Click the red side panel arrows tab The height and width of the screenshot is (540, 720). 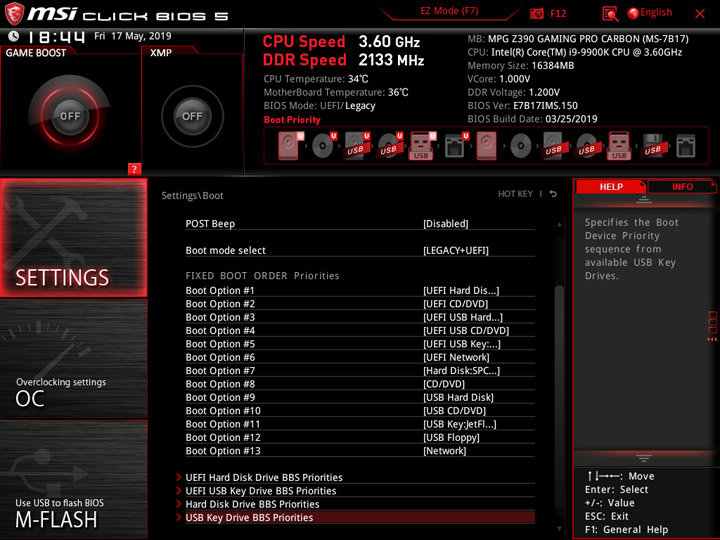click(713, 327)
